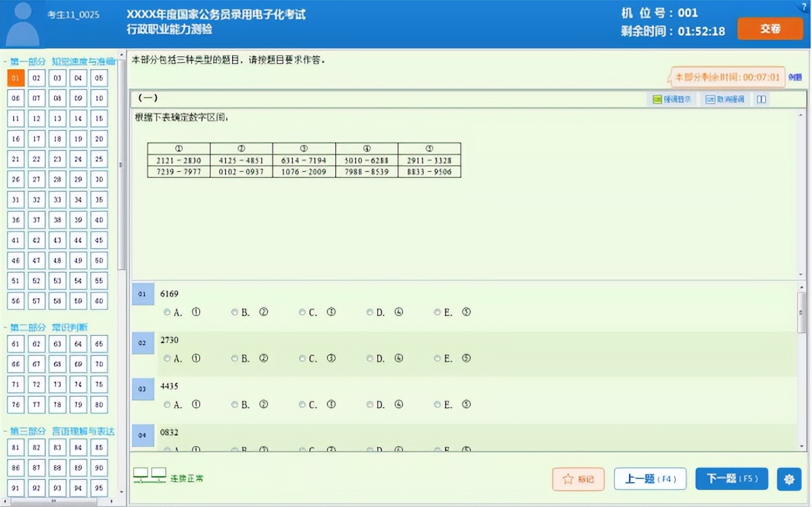Viewport: 812px width, 507px height.
Task: Select option C for question 02
Action: point(302,358)
